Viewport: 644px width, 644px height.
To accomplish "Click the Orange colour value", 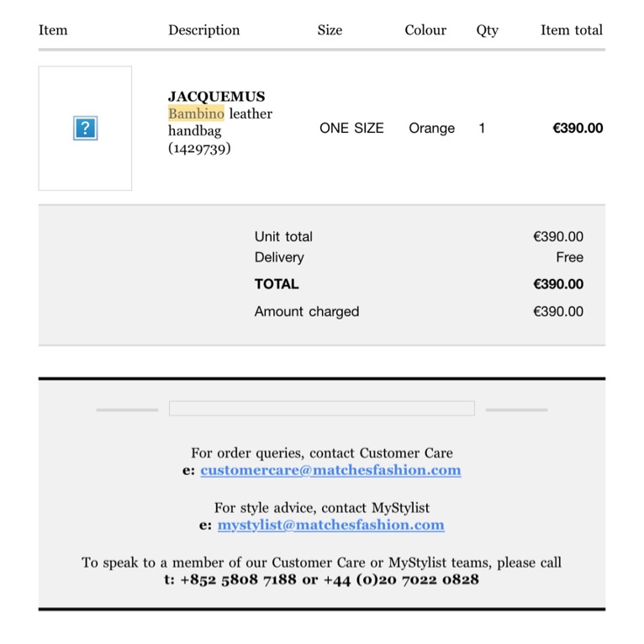I will (431, 129).
